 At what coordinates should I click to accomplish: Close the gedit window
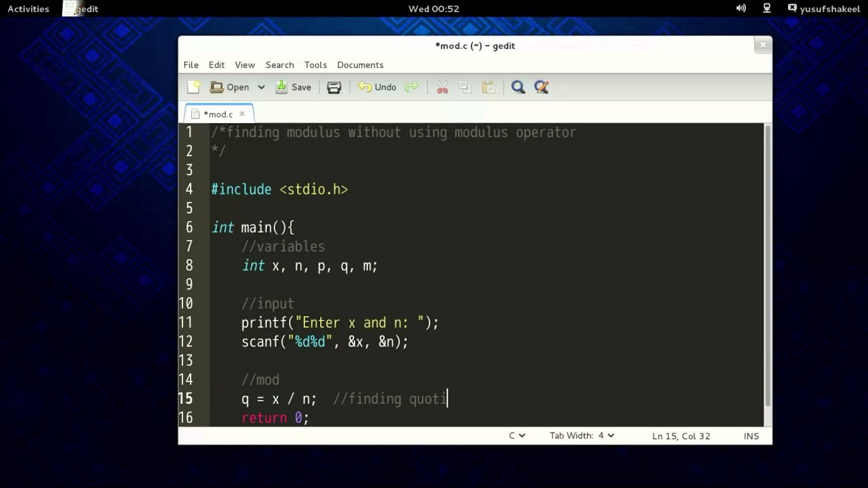(x=763, y=45)
